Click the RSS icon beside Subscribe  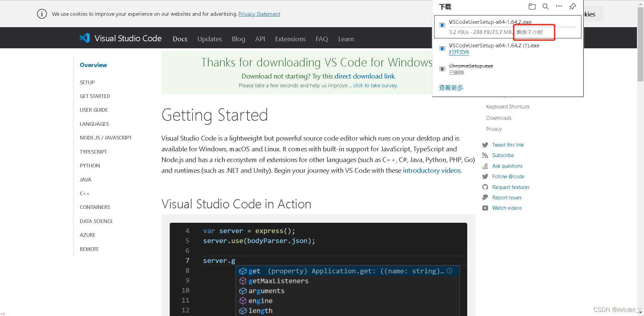485,155
